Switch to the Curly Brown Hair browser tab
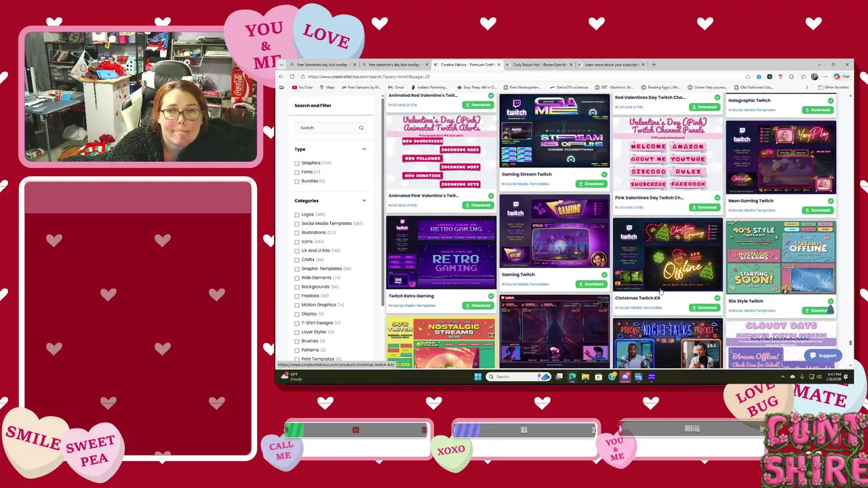868x488 pixels. (540, 64)
